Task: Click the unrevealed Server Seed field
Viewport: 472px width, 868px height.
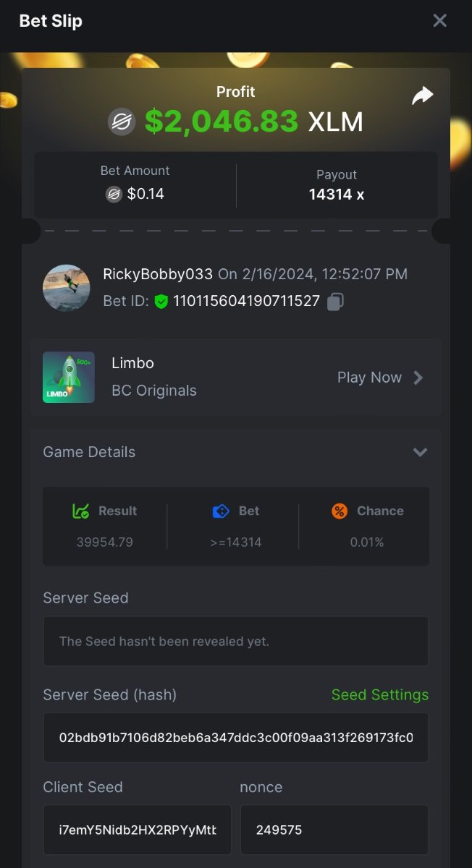Action: click(236, 642)
